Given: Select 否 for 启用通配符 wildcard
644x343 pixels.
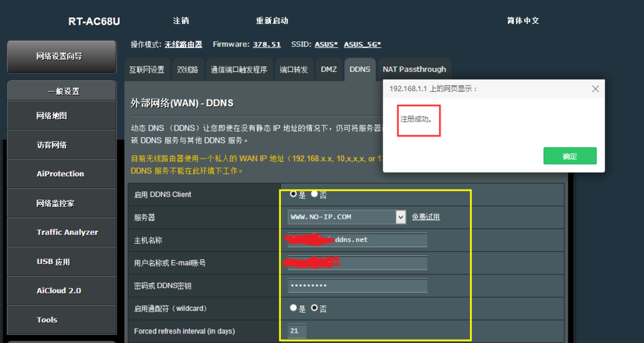Looking at the screenshot, I should [x=314, y=307].
